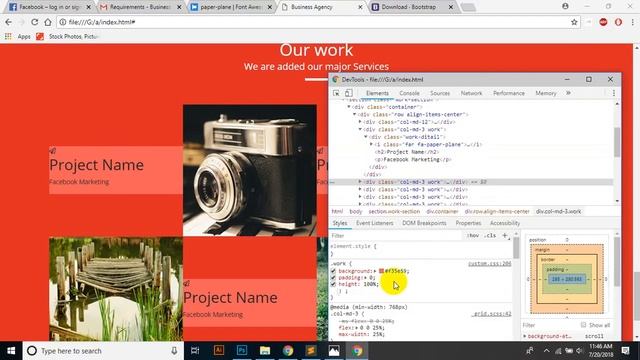Screen dimensions: 640x360
Task: Open DOM Breakpoints pane tab
Action: tap(424, 223)
